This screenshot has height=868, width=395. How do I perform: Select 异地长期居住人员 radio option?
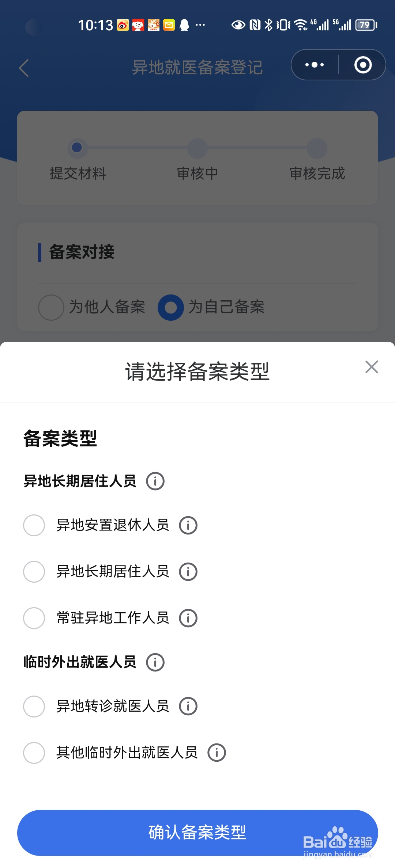(34, 572)
